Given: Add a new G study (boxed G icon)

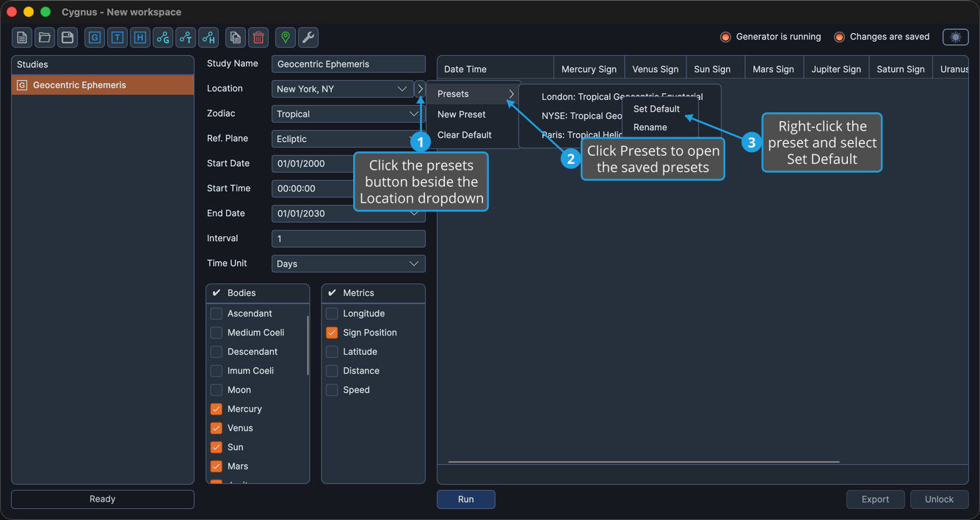Looking at the screenshot, I should pos(95,37).
